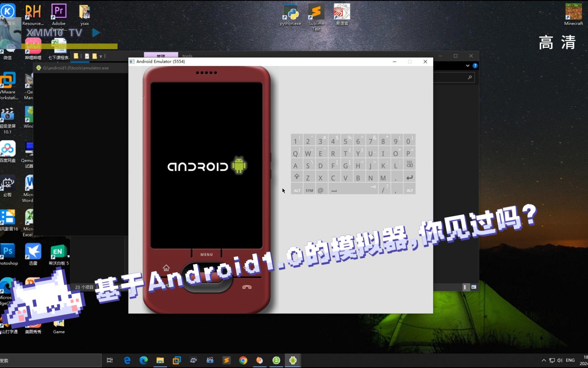Switch the ENG input language indicator

(570, 360)
